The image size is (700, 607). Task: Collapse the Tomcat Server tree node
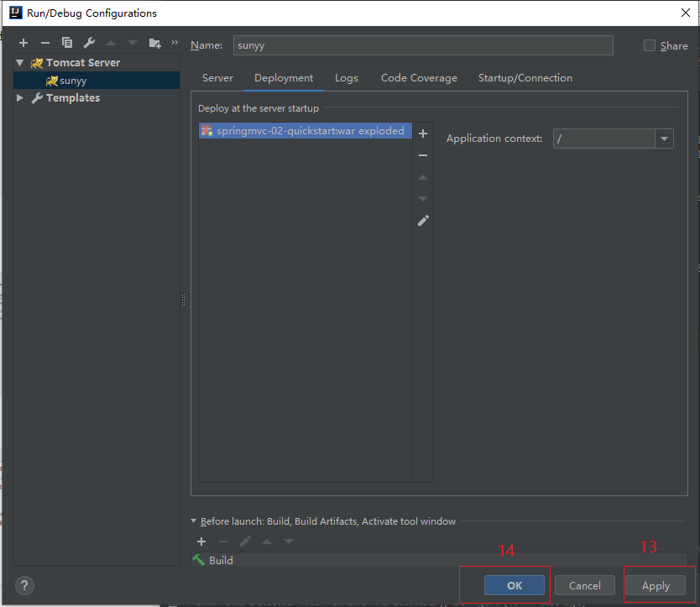click(20, 63)
